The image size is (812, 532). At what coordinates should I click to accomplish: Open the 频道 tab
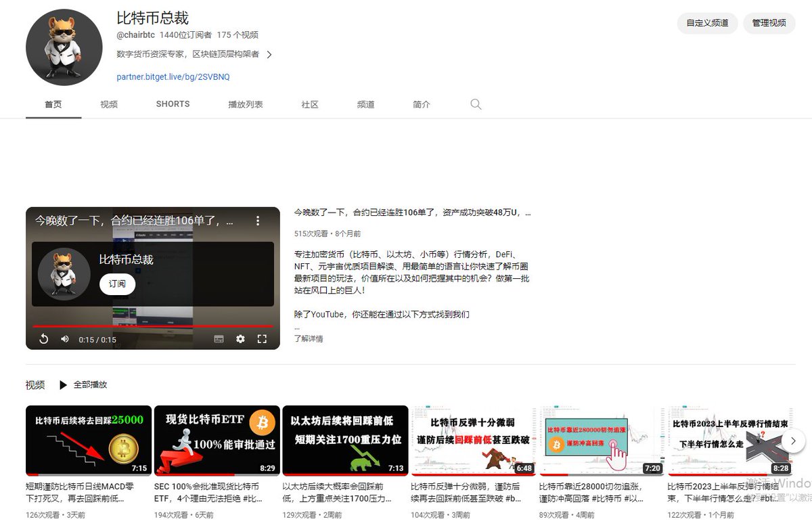click(x=365, y=104)
